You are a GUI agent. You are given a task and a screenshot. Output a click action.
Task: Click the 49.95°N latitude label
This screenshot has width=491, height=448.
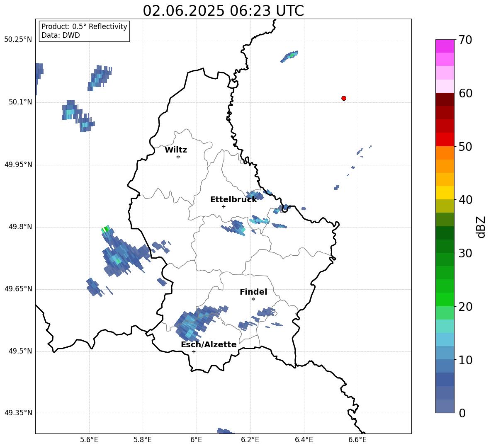tap(18, 164)
